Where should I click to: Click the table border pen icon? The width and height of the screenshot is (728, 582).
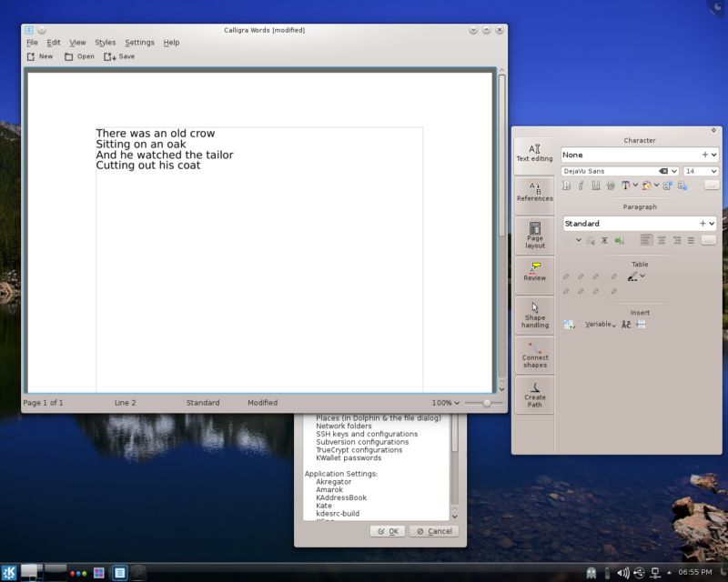click(632, 276)
